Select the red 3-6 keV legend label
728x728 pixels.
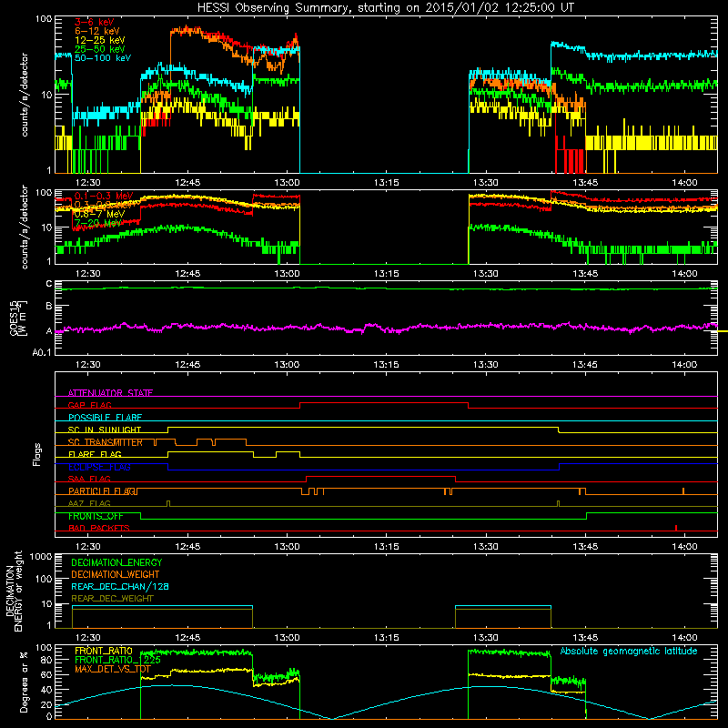pos(95,22)
